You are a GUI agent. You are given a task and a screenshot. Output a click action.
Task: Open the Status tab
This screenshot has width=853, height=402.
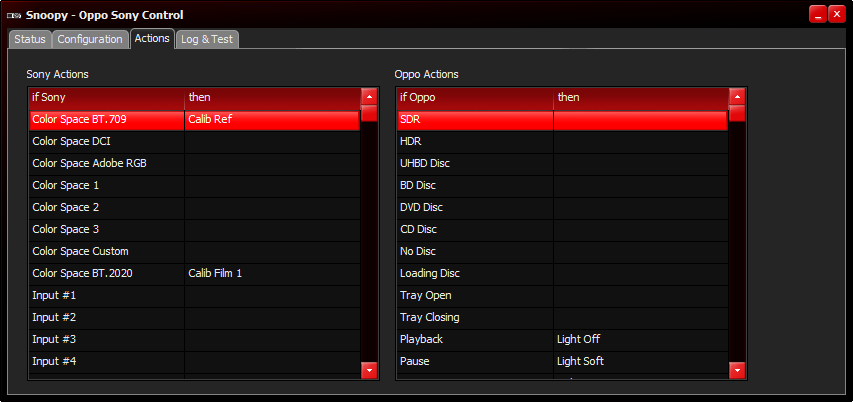[x=30, y=39]
